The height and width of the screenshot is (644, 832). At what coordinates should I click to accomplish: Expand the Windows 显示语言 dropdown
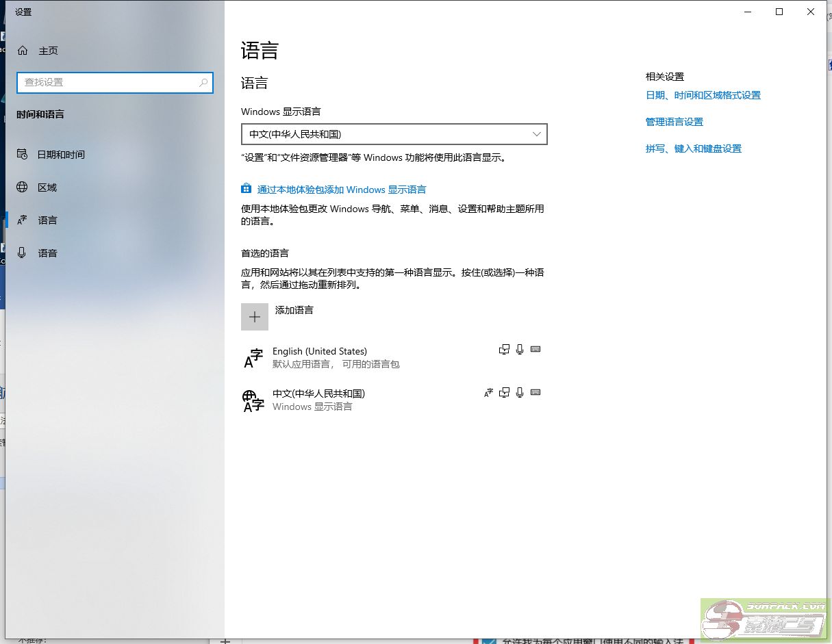(394, 134)
